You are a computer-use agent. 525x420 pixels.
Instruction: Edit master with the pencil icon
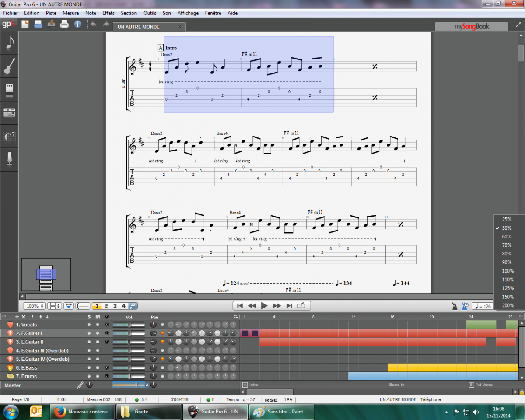point(80,385)
